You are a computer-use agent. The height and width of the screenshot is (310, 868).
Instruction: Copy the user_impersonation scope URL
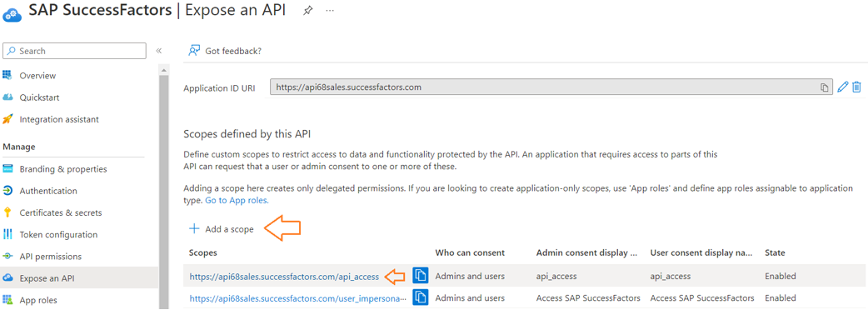(421, 297)
